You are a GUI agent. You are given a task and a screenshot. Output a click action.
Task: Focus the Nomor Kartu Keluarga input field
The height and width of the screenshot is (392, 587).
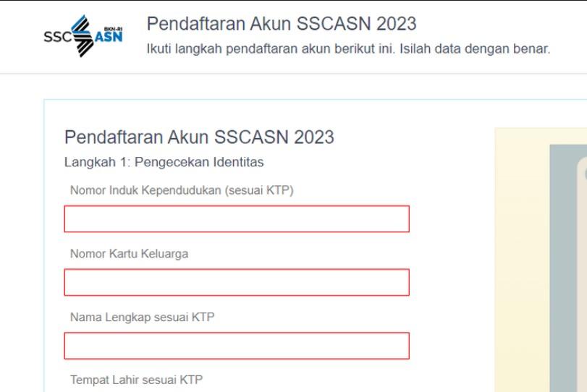237,282
